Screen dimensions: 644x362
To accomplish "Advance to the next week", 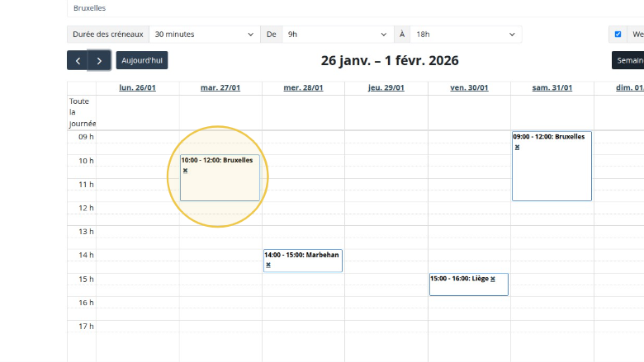I will (99, 60).
